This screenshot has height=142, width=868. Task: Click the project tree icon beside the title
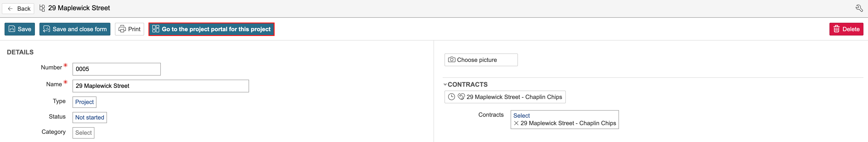point(42,8)
